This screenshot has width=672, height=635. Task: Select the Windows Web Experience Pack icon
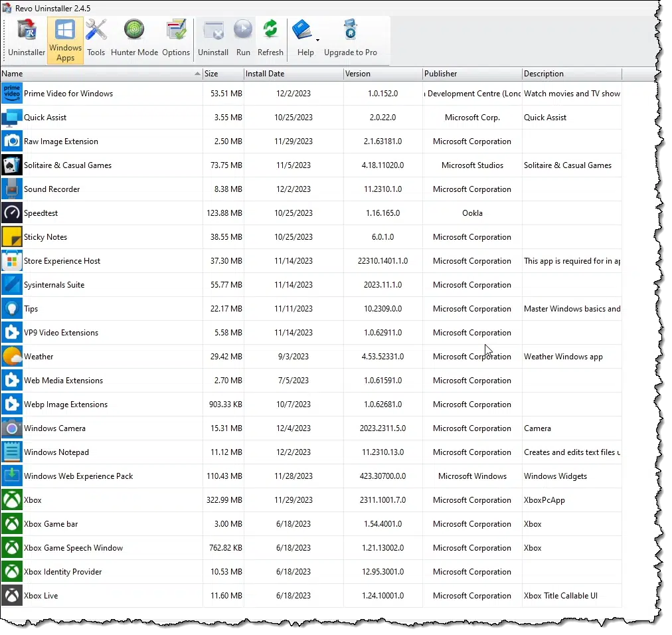tap(12, 476)
